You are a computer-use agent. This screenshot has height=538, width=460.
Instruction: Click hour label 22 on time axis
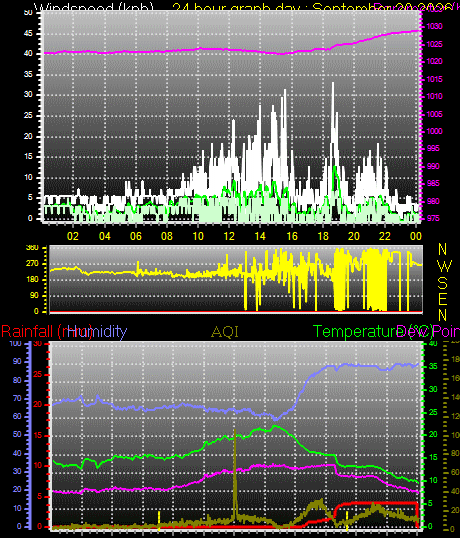coord(385,236)
